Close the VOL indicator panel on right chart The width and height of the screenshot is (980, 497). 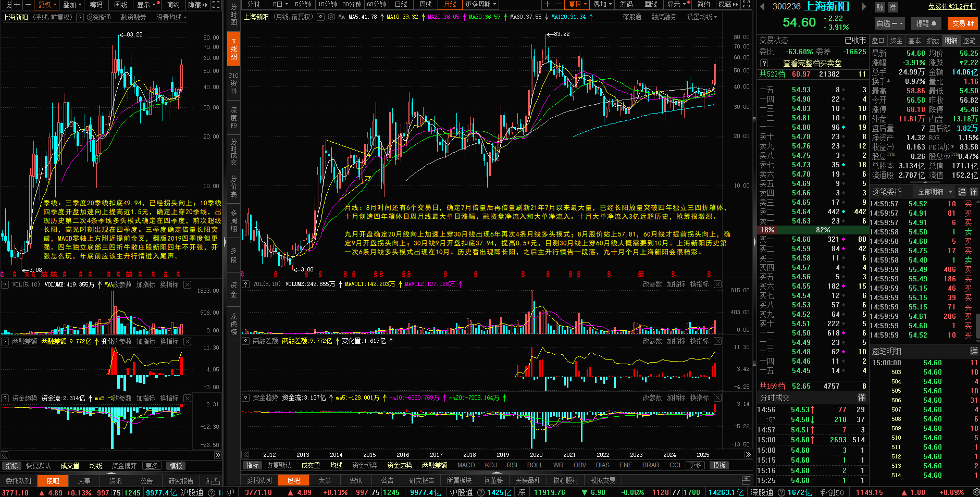[717, 284]
